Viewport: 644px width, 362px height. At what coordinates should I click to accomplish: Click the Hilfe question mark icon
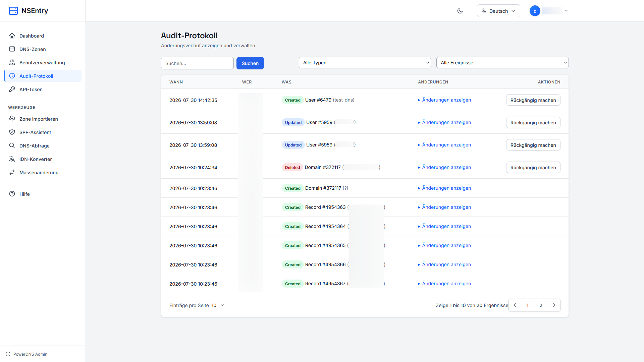12,194
